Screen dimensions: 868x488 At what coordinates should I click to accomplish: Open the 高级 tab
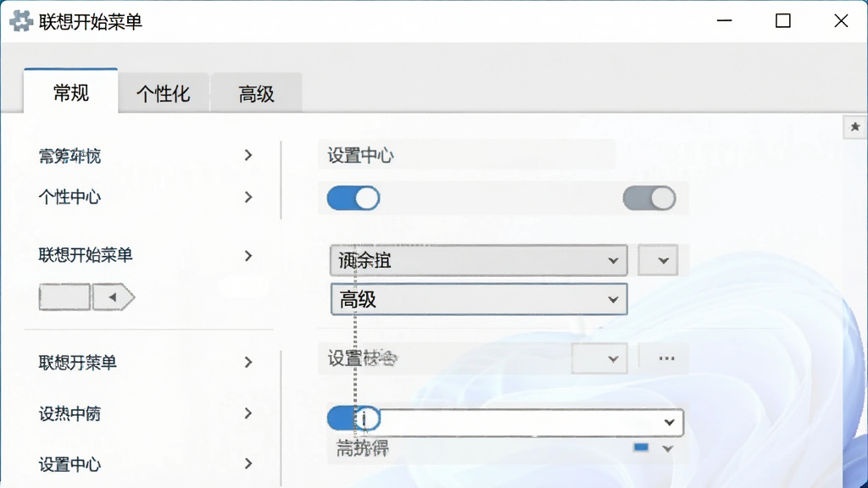pos(256,93)
